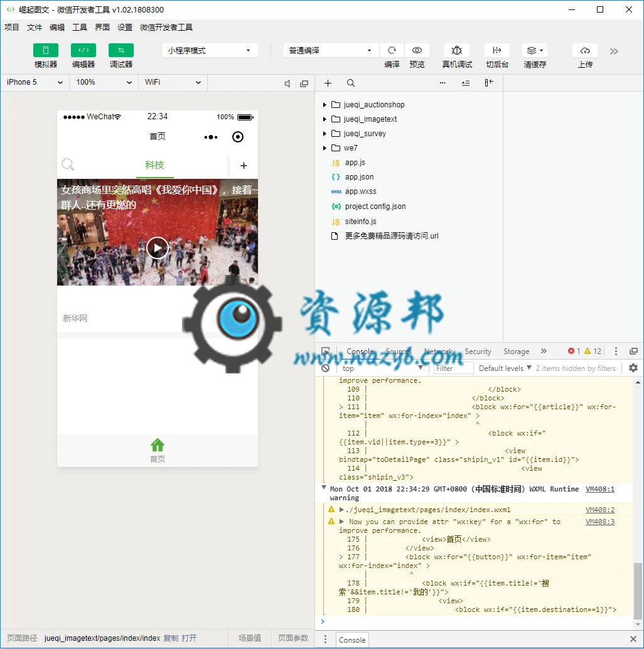This screenshot has height=649, width=644.
Task: Clear console with the ban icon
Action: [x=326, y=368]
